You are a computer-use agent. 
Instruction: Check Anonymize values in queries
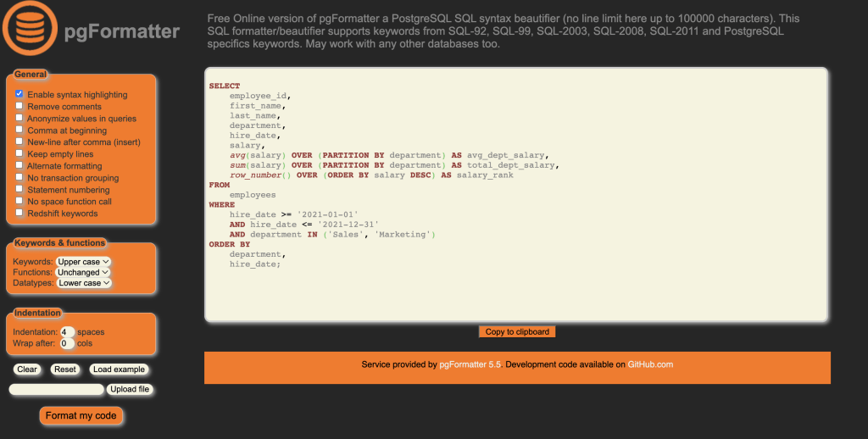[19, 118]
